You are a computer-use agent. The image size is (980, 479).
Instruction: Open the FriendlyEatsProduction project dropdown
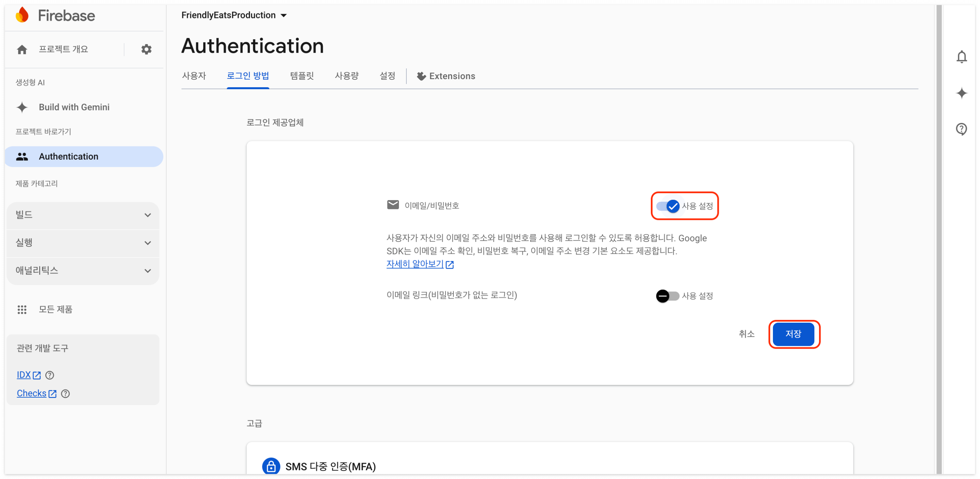[234, 15]
